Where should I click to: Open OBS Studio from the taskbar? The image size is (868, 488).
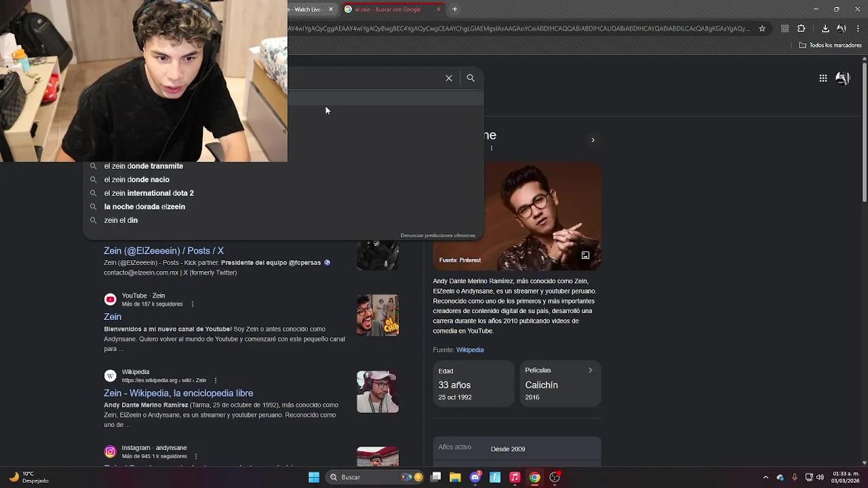tap(555, 477)
